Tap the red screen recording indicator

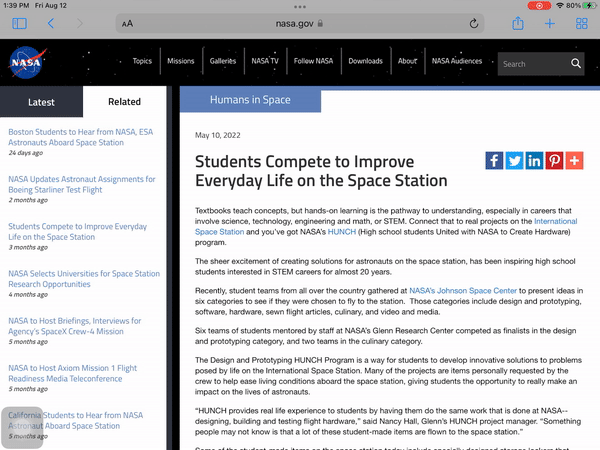tap(539, 5)
